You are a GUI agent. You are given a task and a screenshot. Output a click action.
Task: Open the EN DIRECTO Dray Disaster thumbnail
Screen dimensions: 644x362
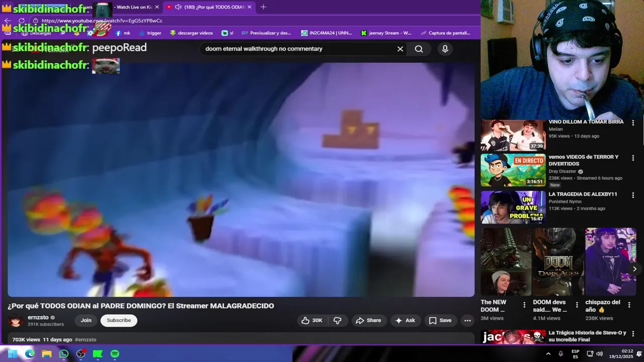click(x=513, y=170)
